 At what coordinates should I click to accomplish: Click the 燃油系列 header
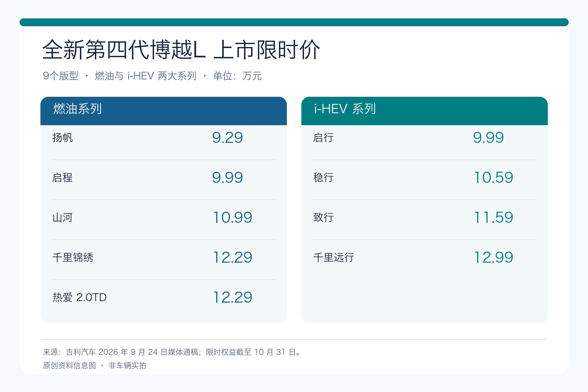coord(77,109)
